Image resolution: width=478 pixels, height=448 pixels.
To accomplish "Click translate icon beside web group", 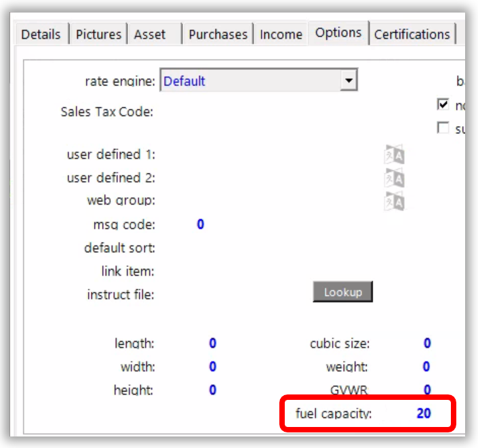I will 394,201.
